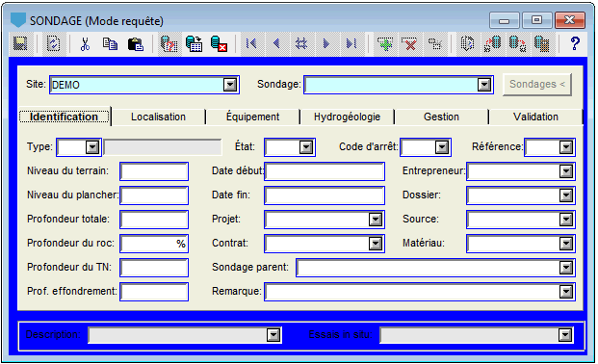Minimize the SONDAGE window
This screenshot has width=598, height=364.
[x=505, y=20]
